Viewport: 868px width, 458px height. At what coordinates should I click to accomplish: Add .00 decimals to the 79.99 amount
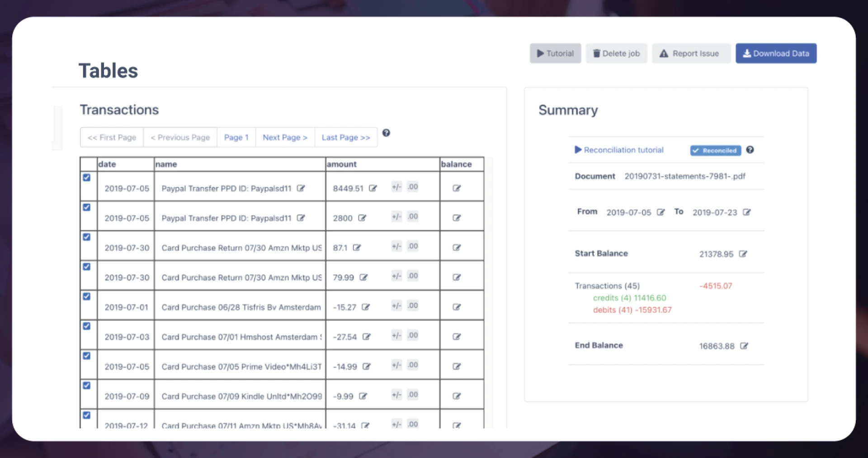[412, 276]
